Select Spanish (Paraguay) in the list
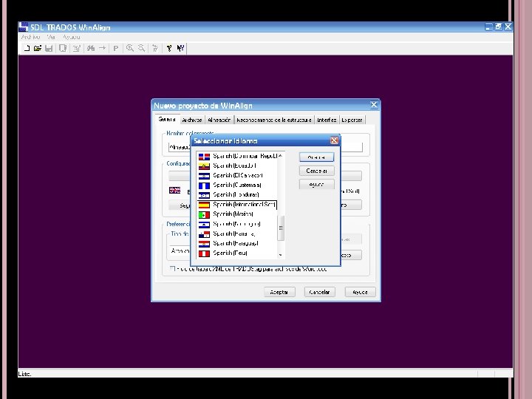This screenshot has height=399, width=532. [x=237, y=243]
